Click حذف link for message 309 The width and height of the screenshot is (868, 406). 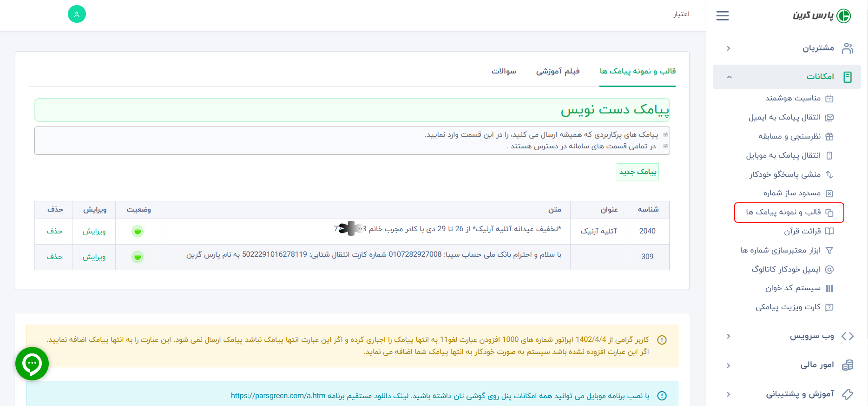point(54,257)
